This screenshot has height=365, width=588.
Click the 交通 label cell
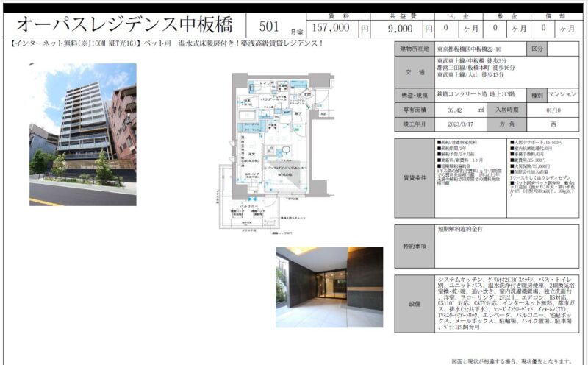pyautogui.click(x=415, y=72)
